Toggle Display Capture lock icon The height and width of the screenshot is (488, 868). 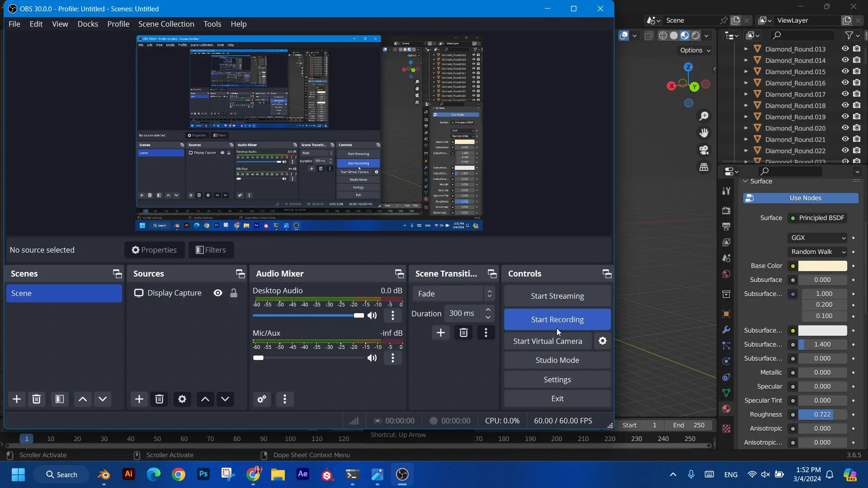coord(234,293)
